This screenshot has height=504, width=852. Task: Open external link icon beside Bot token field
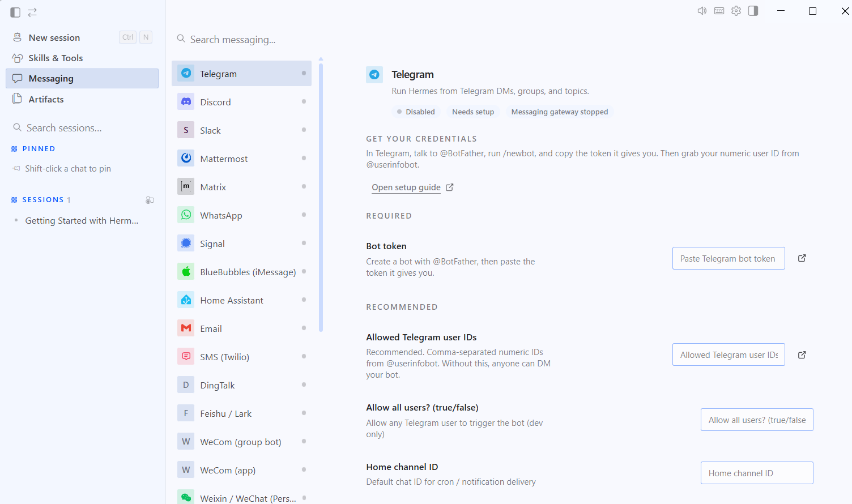pos(802,258)
